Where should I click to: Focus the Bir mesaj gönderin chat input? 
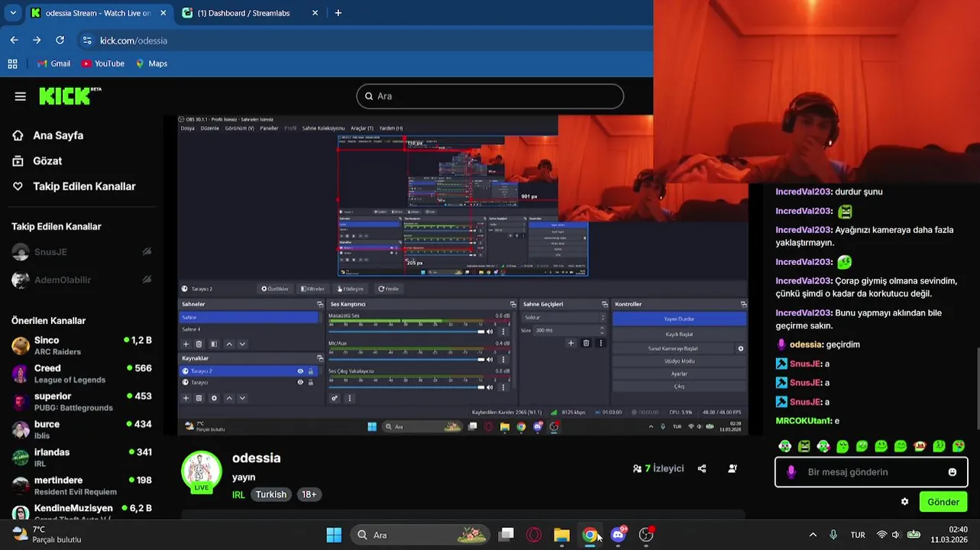click(x=871, y=472)
